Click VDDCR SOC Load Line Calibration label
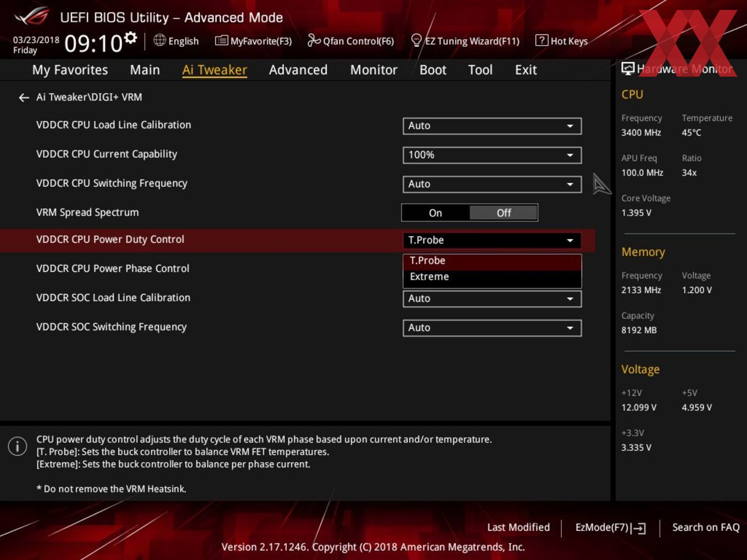The image size is (747, 560). (113, 298)
